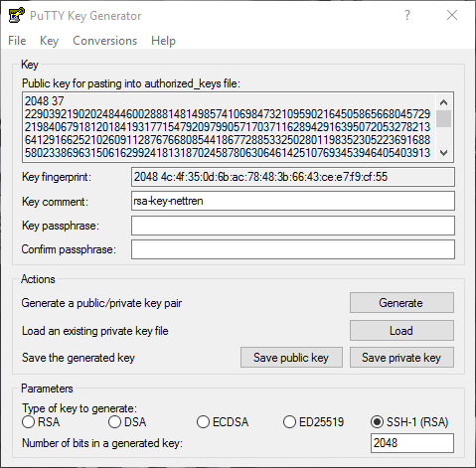Click 'Number of bits in a generated key:' label

click(102, 443)
